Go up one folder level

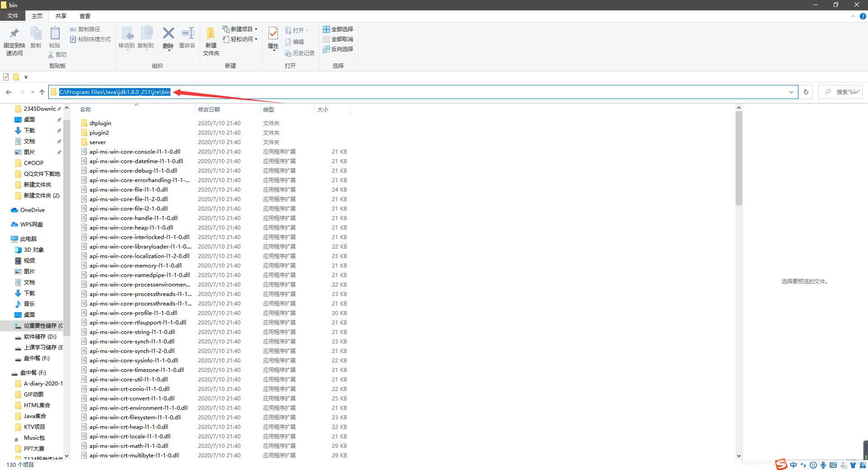tap(42, 92)
